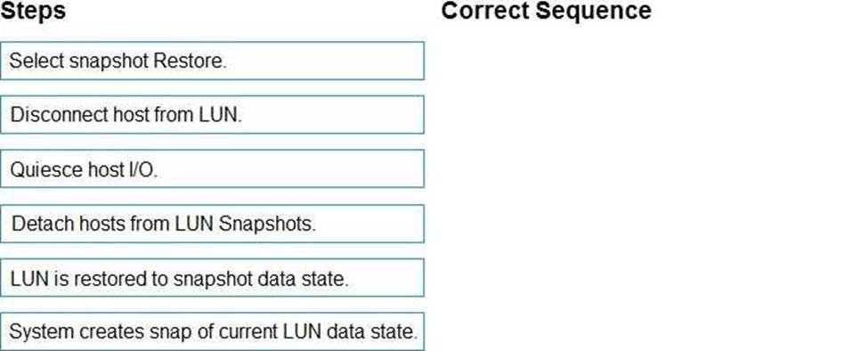
Task: Click the word 'Snapshots' in the Detach hosts step
Action: tap(267, 224)
